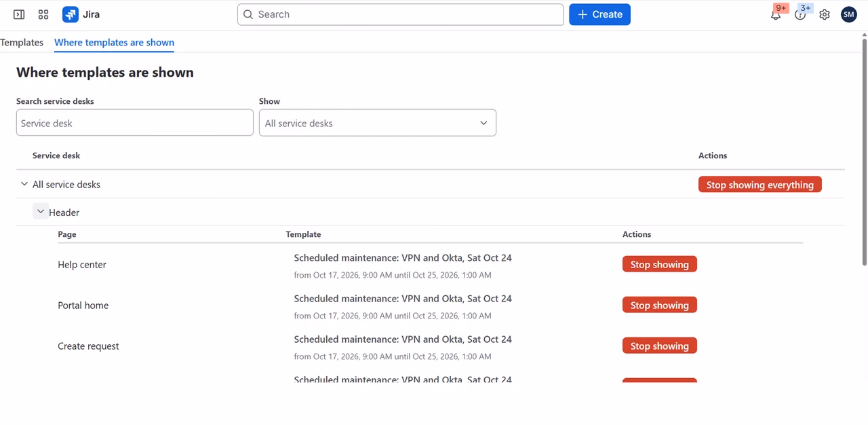The width and height of the screenshot is (868, 425).
Task: Click the Portal home page text
Action: [x=83, y=306]
